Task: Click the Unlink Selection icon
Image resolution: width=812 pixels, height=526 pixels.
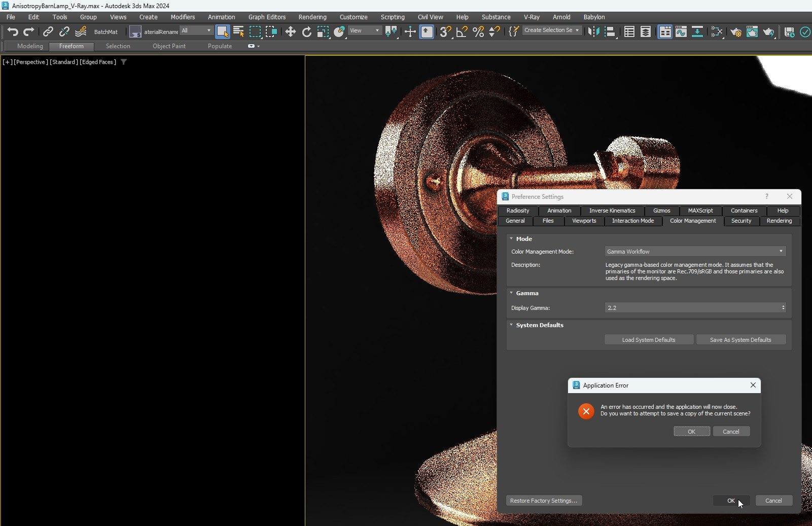Action: tap(64, 31)
